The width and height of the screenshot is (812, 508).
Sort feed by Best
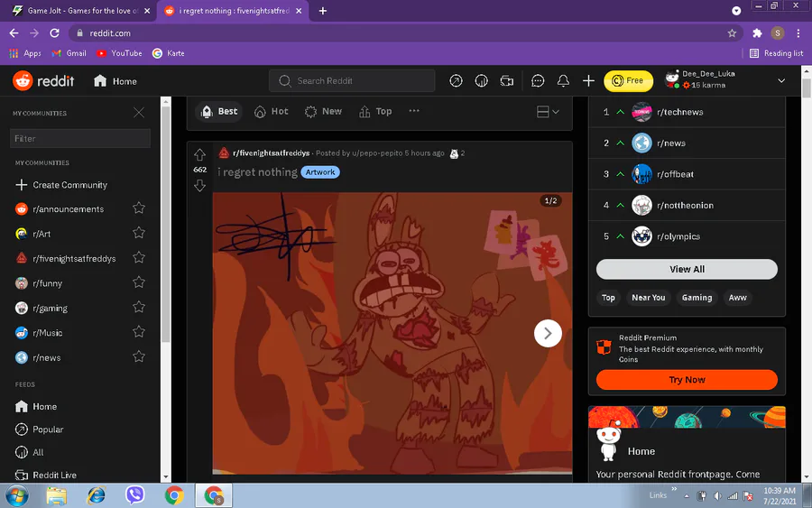219,111
